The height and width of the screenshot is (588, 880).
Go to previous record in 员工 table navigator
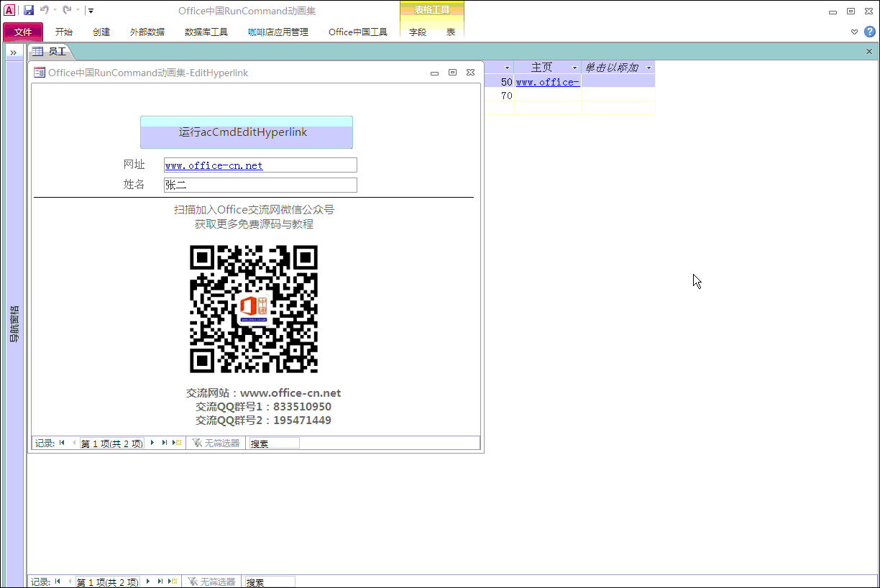pos(69,582)
